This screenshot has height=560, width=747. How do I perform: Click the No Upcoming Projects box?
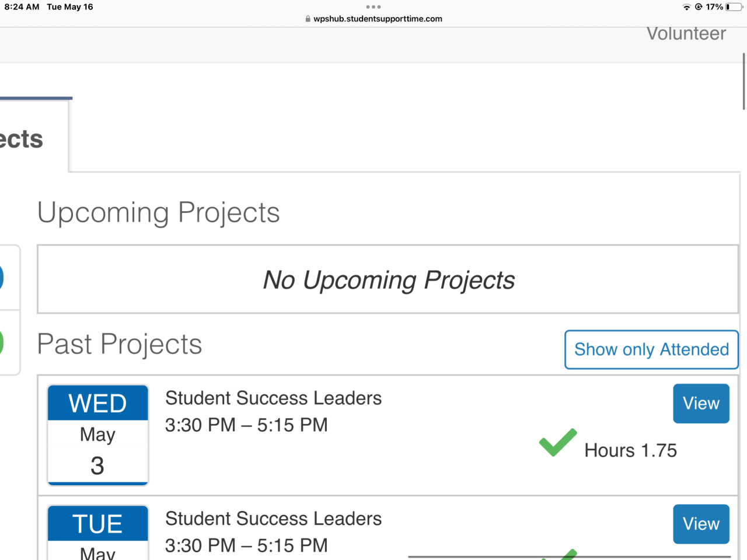pos(388,279)
